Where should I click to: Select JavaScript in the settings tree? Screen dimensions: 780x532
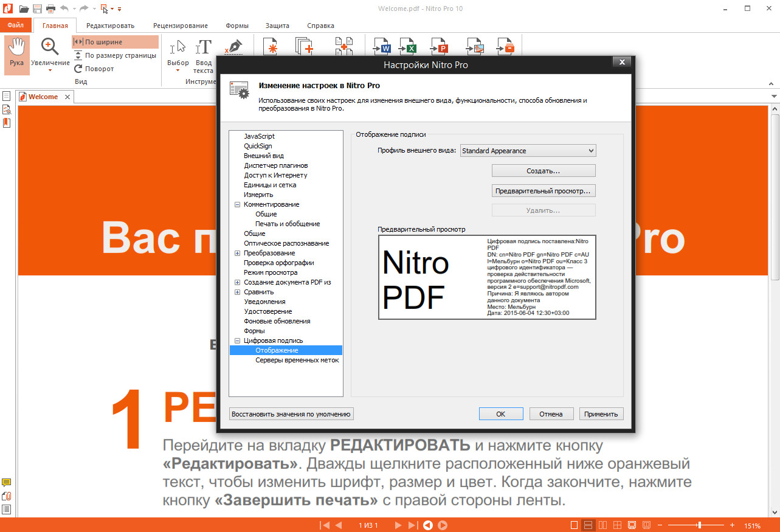tap(260, 136)
